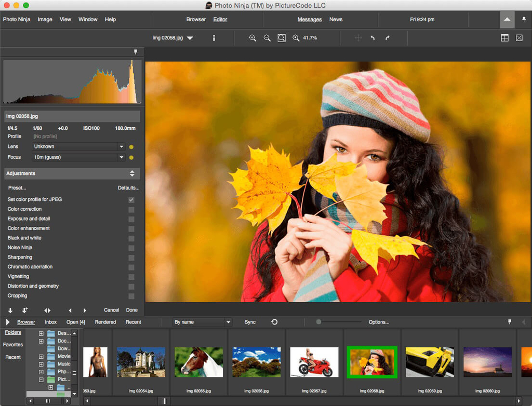
Task: Click the Defaults... button
Action: pyautogui.click(x=128, y=188)
